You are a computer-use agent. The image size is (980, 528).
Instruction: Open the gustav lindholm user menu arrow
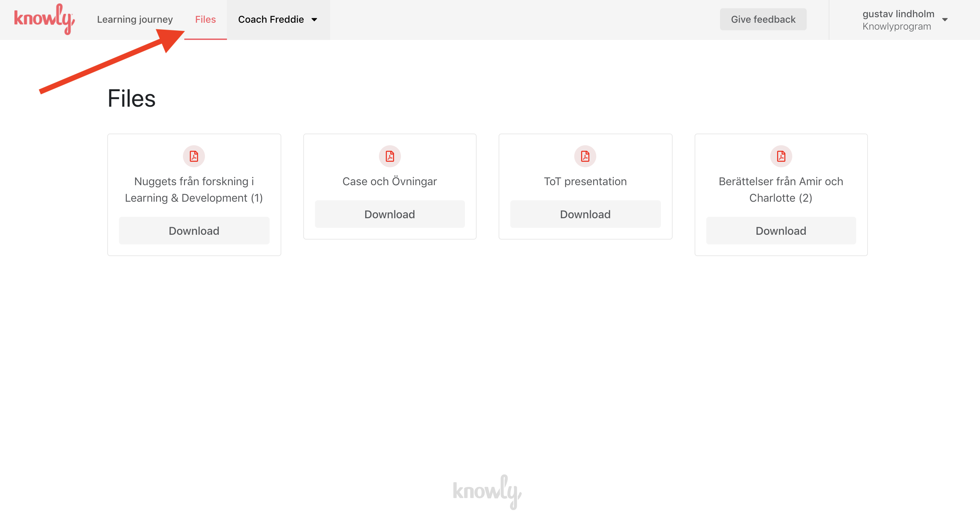tap(945, 19)
